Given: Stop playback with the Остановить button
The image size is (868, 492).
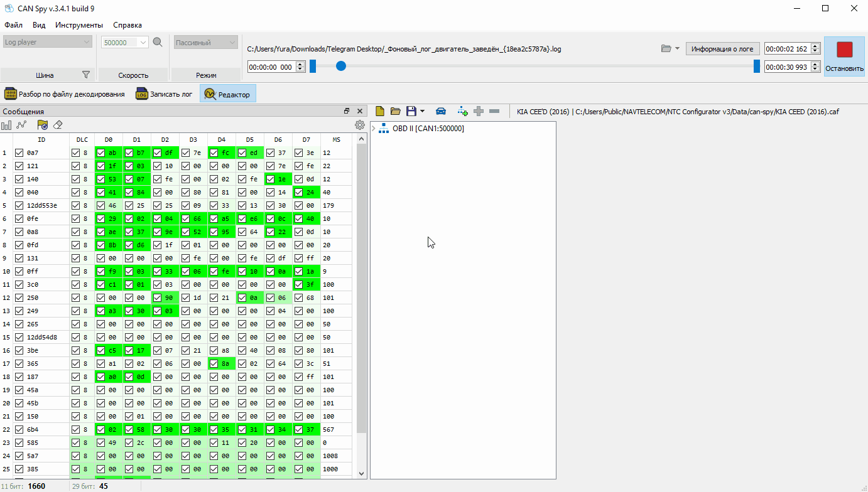Looking at the screenshot, I should point(844,56).
